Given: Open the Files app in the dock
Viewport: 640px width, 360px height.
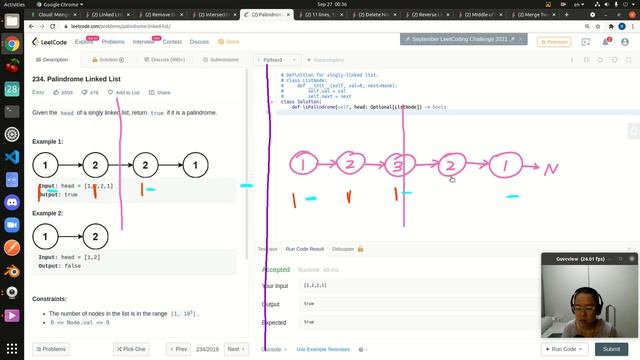Looking at the screenshot, I should [12, 21].
